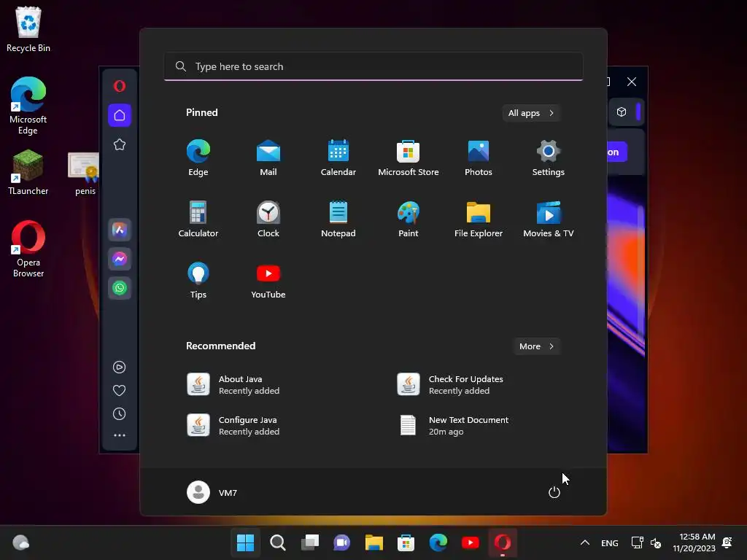Show hidden system tray icons chevron
The image size is (747, 560).
585,542
